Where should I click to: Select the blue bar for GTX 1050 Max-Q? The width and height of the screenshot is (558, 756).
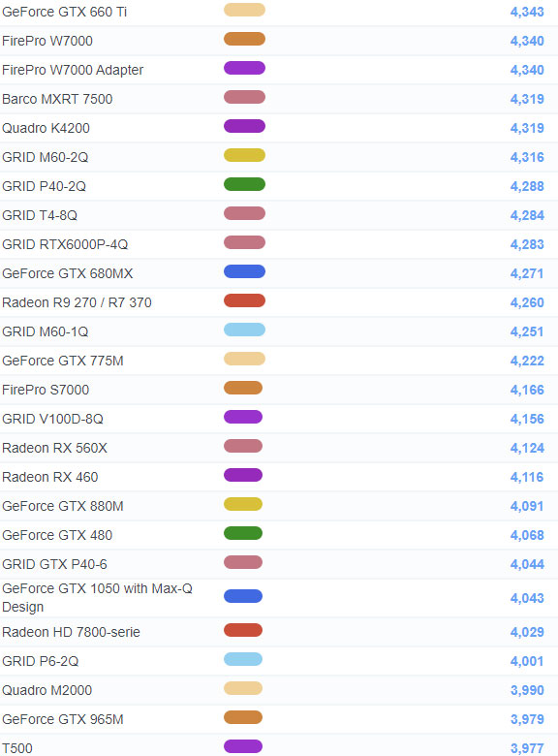pos(243,596)
